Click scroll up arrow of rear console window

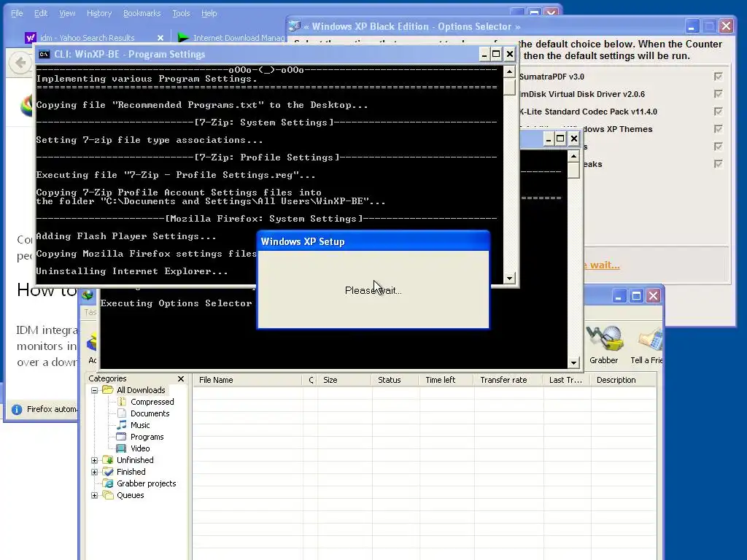[x=573, y=157]
